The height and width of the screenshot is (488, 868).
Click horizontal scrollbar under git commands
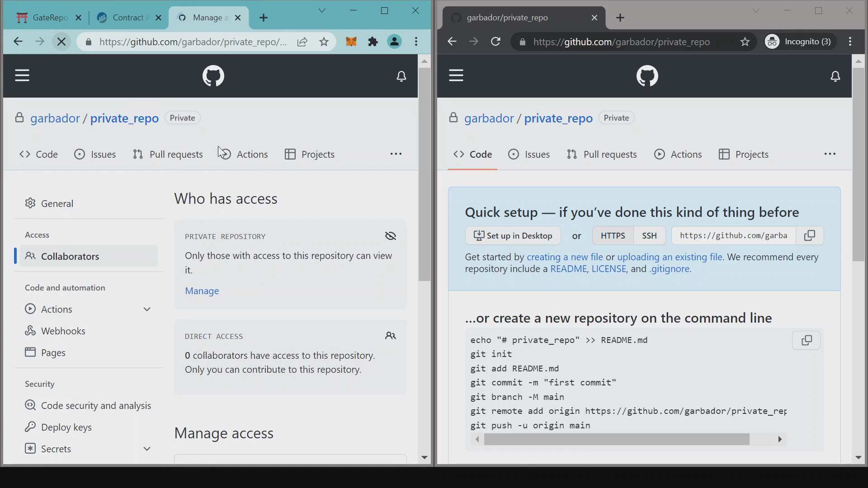617,439
